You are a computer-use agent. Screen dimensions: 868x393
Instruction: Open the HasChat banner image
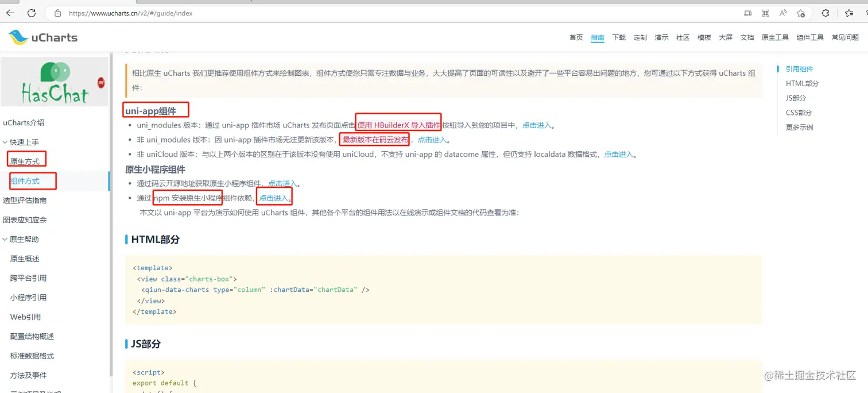[55, 82]
